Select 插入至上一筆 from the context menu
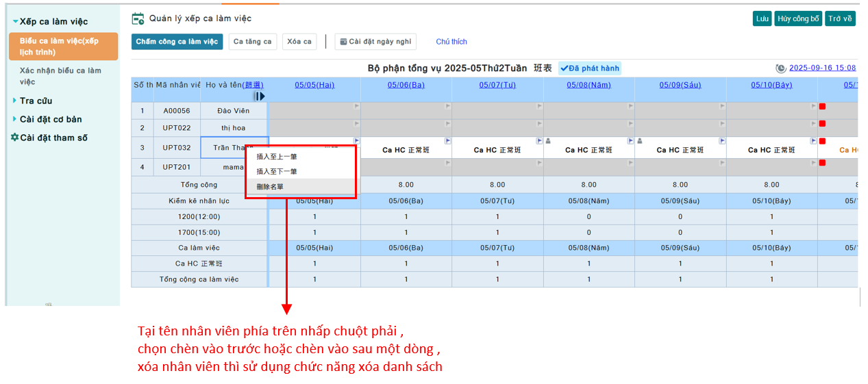868x384 pixels. (277, 157)
